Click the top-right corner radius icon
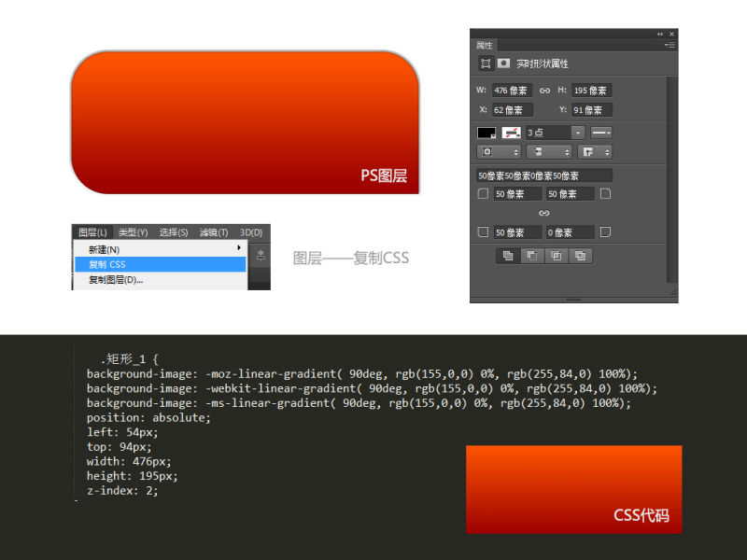747x560 pixels. point(605,194)
